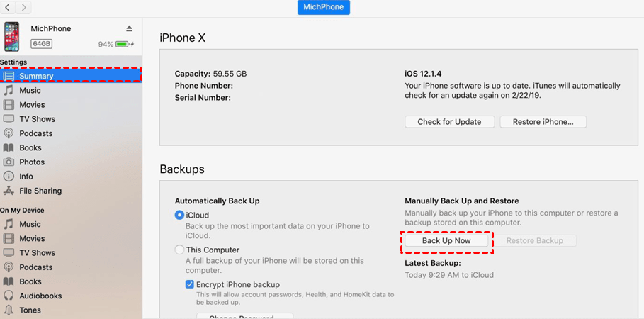Click the Podcasts icon under Settings
The height and width of the screenshot is (319, 644).
(x=9, y=133)
